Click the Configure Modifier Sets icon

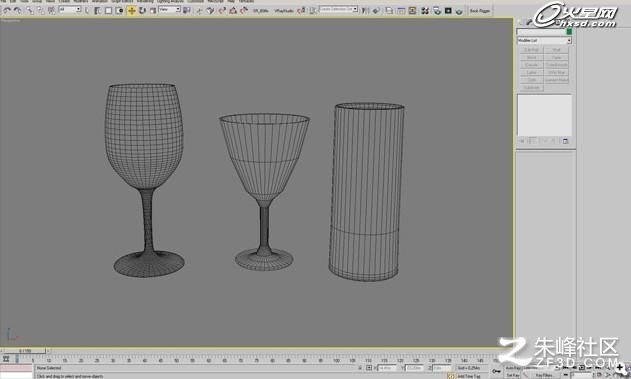point(565,141)
